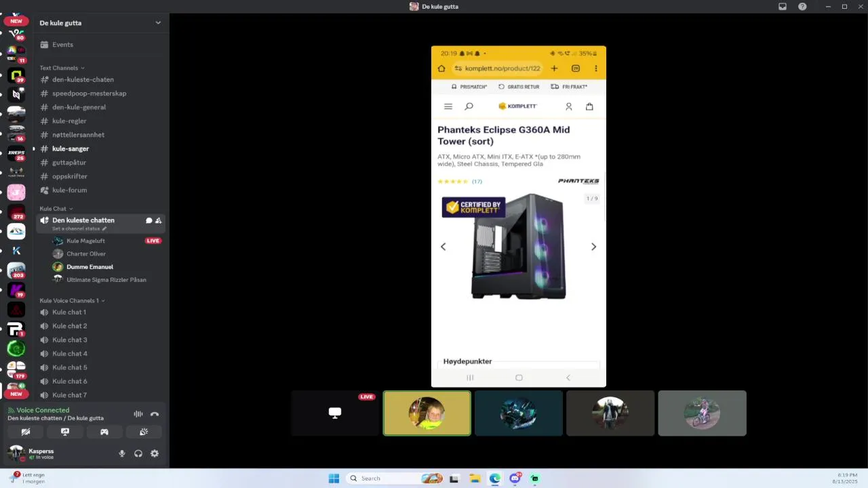Collapse the Kule Chat category
Image resolution: width=868 pixels, height=488 pixels.
coord(56,209)
